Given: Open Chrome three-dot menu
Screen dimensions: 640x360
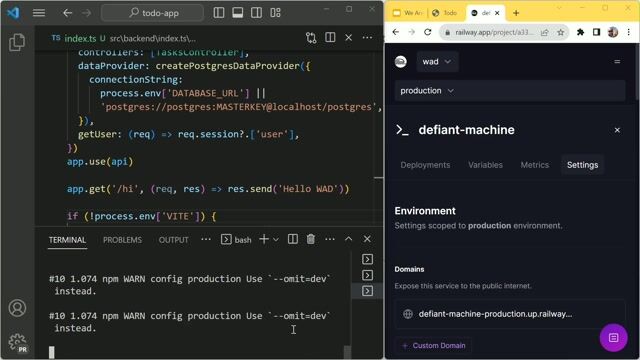Looking at the screenshot, I should (x=629, y=32).
